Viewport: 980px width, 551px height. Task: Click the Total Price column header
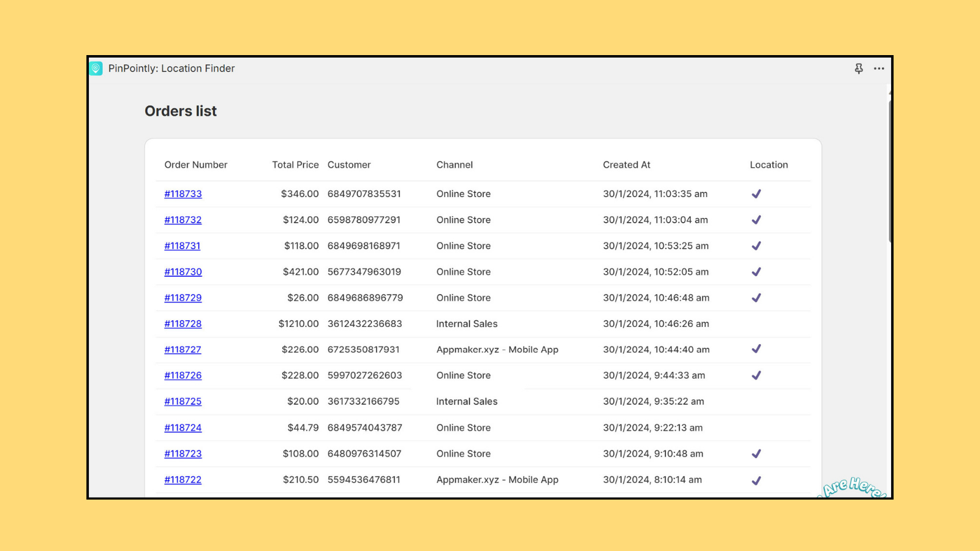pyautogui.click(x=295, y=165)
